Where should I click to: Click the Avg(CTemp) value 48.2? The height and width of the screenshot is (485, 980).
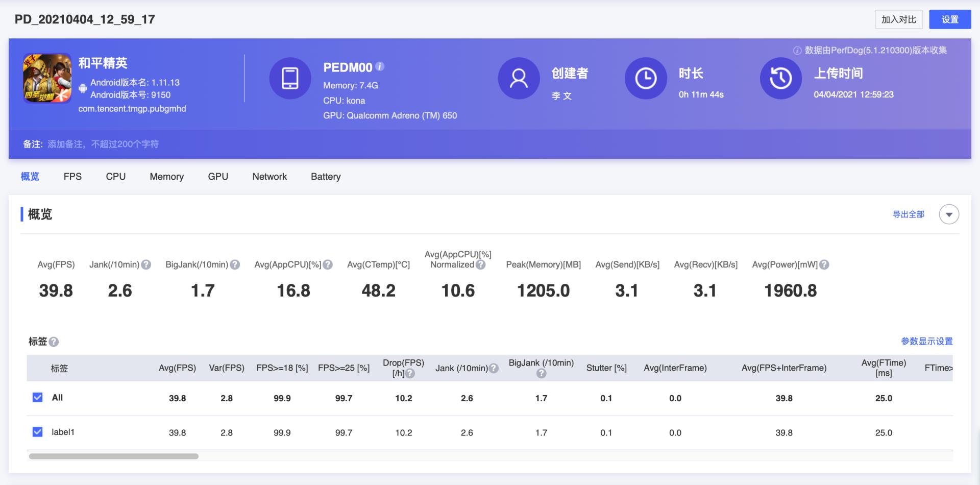pos(379,291)
